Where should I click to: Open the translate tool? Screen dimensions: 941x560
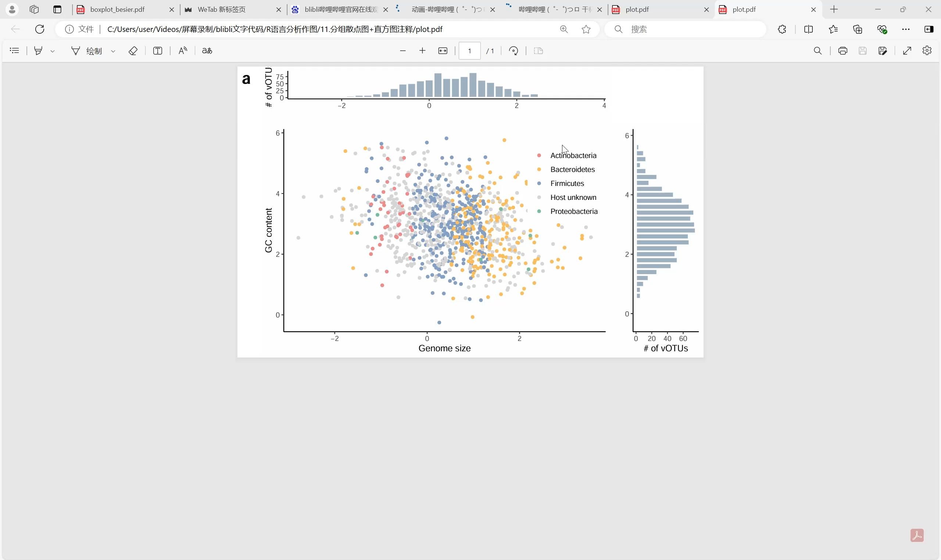tap(207, 51)
